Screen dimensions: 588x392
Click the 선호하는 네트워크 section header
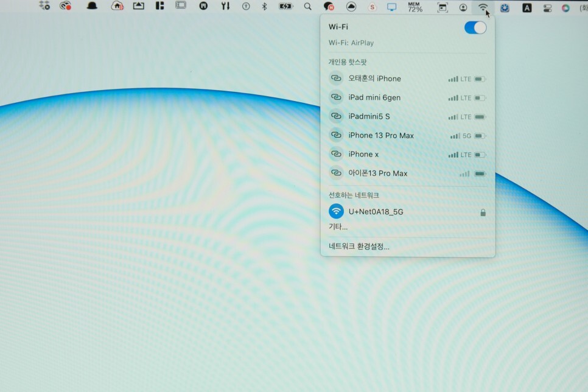click(x=354, y=195)
